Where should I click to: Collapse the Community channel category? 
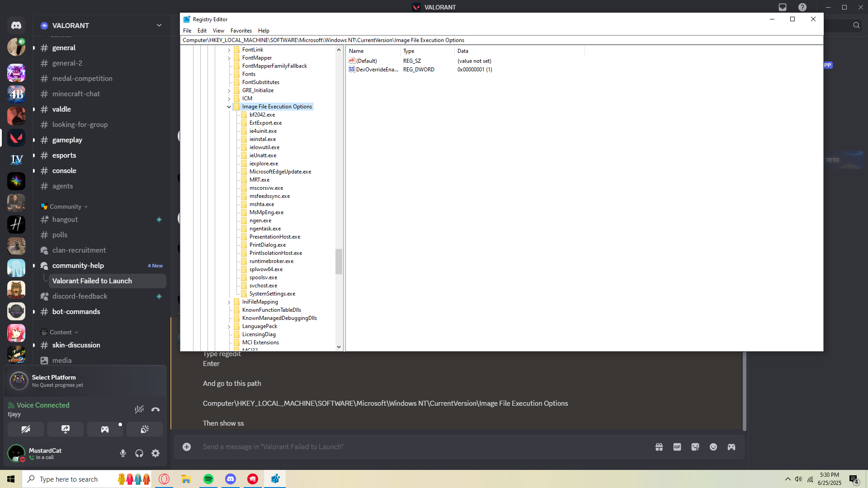[65, 206]
